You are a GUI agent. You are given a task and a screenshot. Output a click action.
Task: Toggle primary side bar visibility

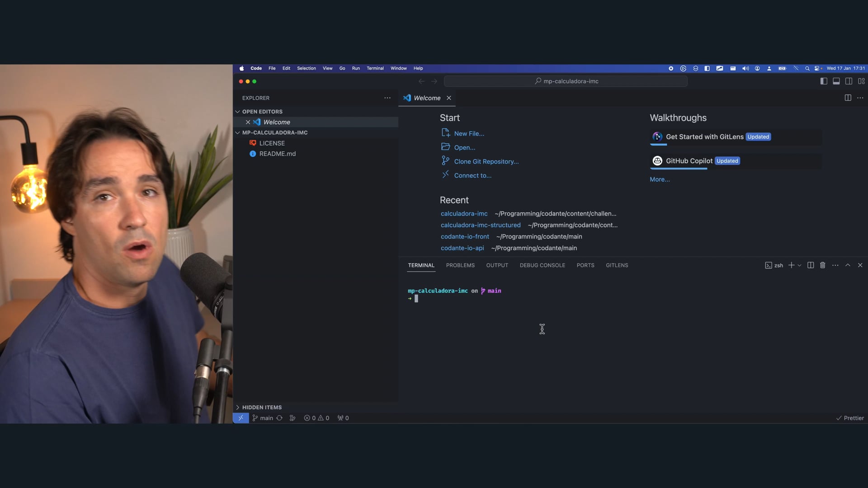[x=824, y=81]
